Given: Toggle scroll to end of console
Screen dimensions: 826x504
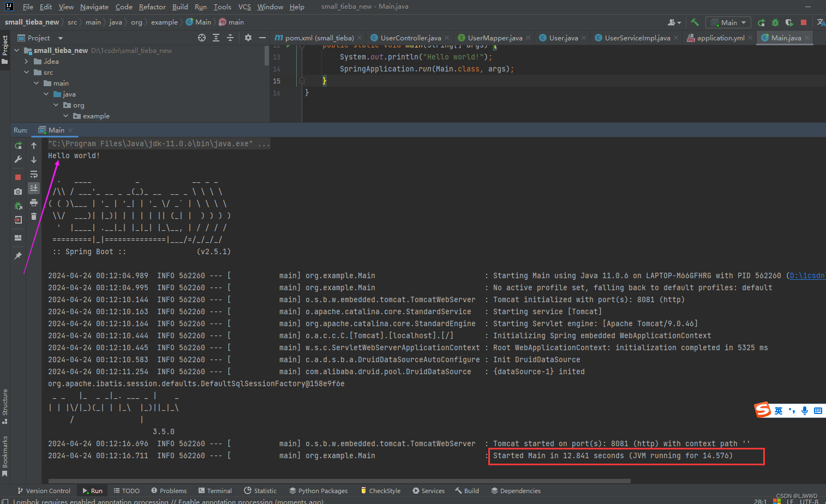Looking at the screenshot, I should tap(34, 188).
